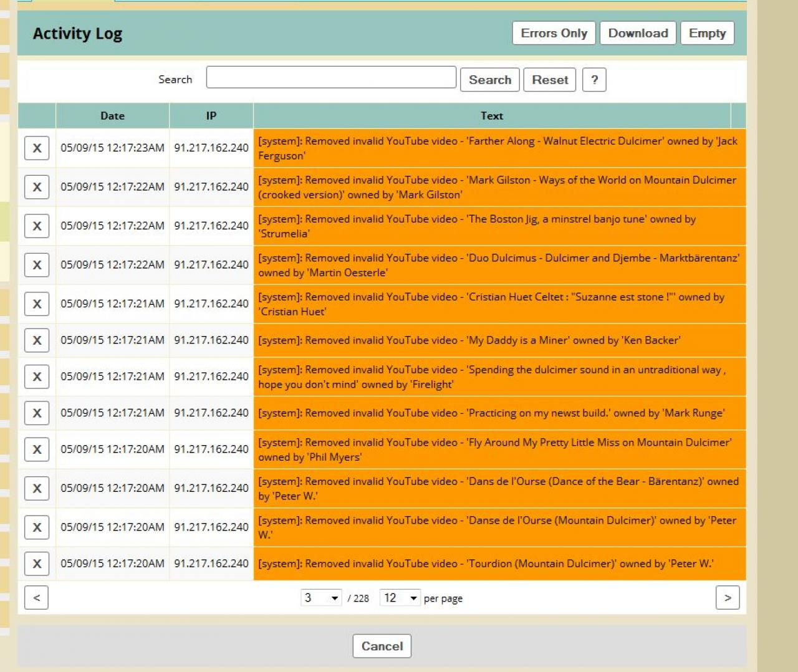Remove the Cristian Huet log entry
The height and width of the screenshot is (672, 798).
37,304
